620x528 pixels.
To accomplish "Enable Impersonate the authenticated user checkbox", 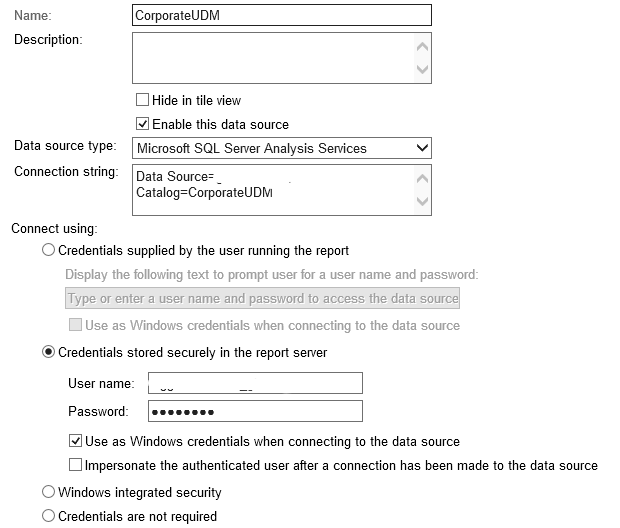I will (76, 465).
